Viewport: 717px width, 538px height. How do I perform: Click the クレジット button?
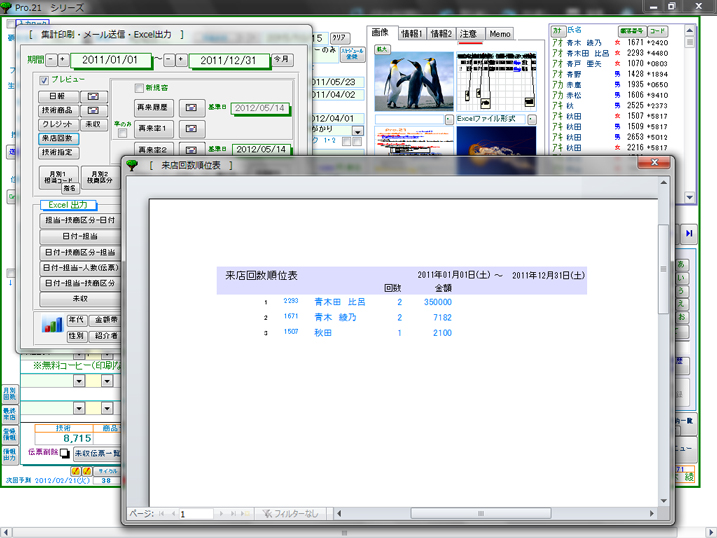(58, 124)
